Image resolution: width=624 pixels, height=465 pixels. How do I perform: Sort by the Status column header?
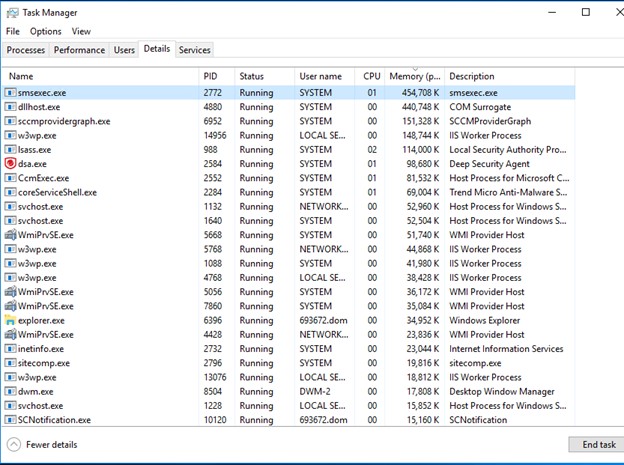265,76
